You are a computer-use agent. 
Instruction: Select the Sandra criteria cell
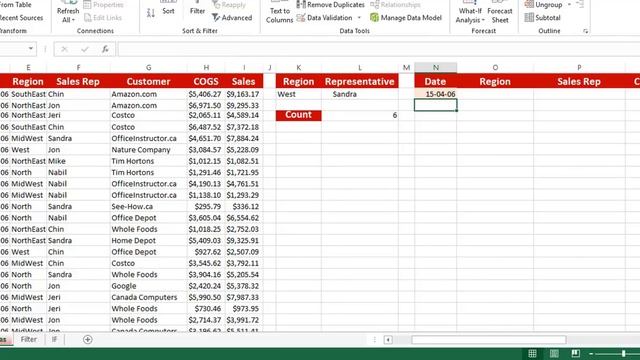click(360, 94)
